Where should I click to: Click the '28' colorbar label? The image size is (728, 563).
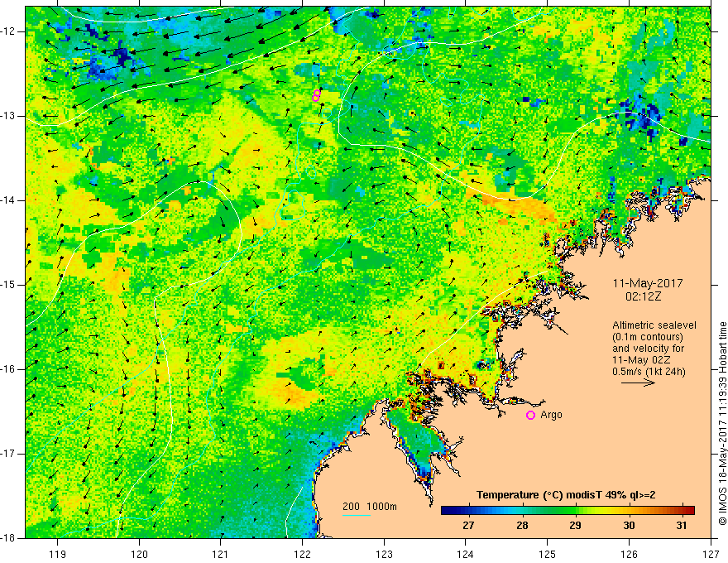(522, 526)
